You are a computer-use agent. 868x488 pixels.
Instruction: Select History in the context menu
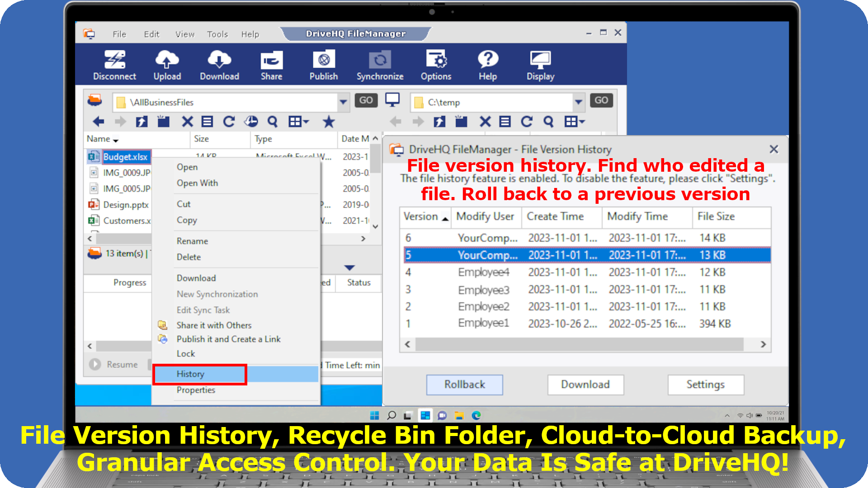191,374
